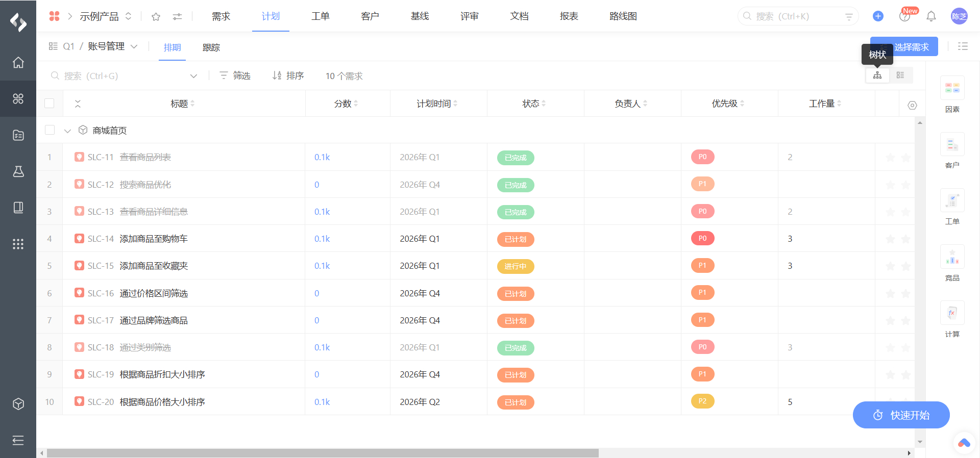Click the 快速开始 button

pos(901,415)
